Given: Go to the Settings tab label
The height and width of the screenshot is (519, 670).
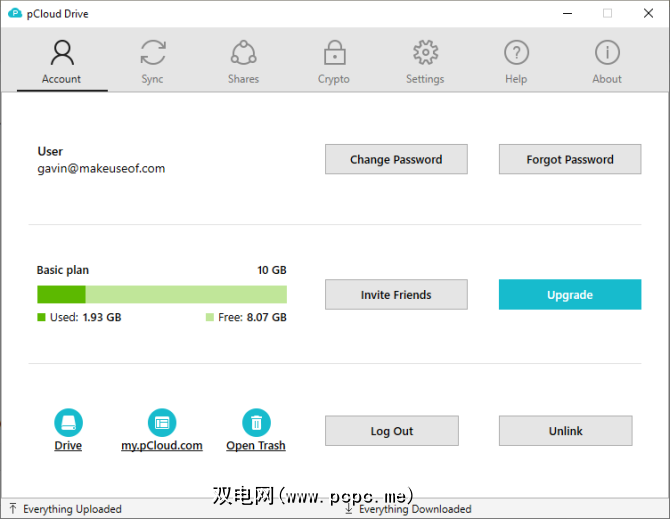Looking at the screenshot, I should point(425,79).
